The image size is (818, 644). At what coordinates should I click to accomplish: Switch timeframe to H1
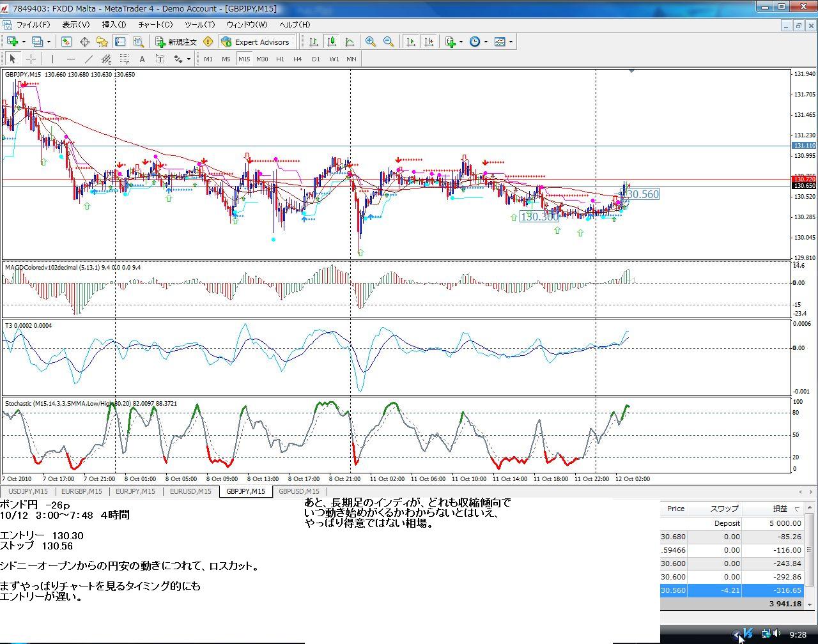(280, 59)
